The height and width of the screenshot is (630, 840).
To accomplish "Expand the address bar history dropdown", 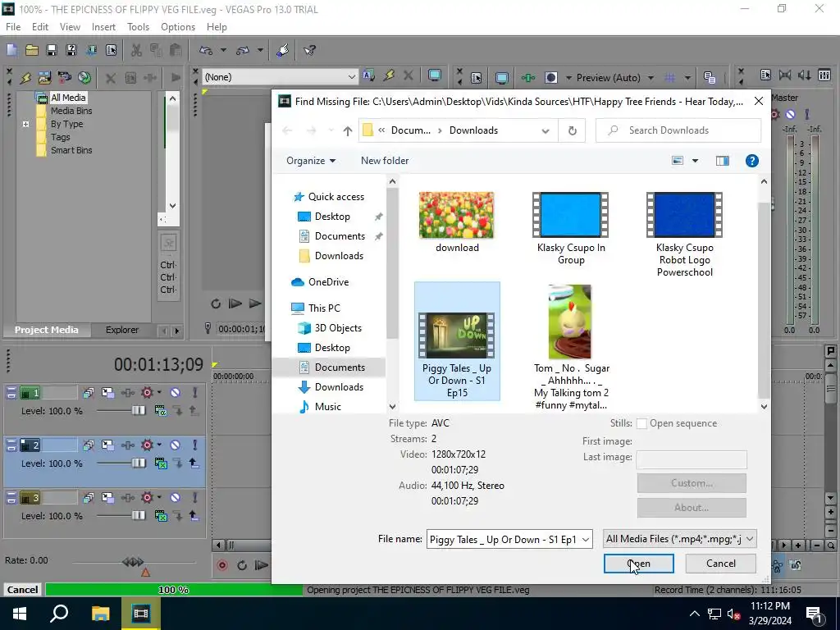I will coord(546,130).
